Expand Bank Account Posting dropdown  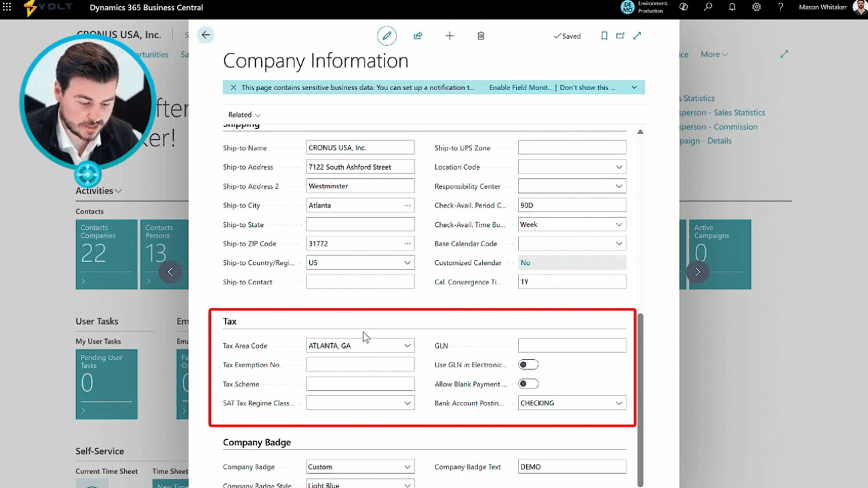(x=619, y=403)
